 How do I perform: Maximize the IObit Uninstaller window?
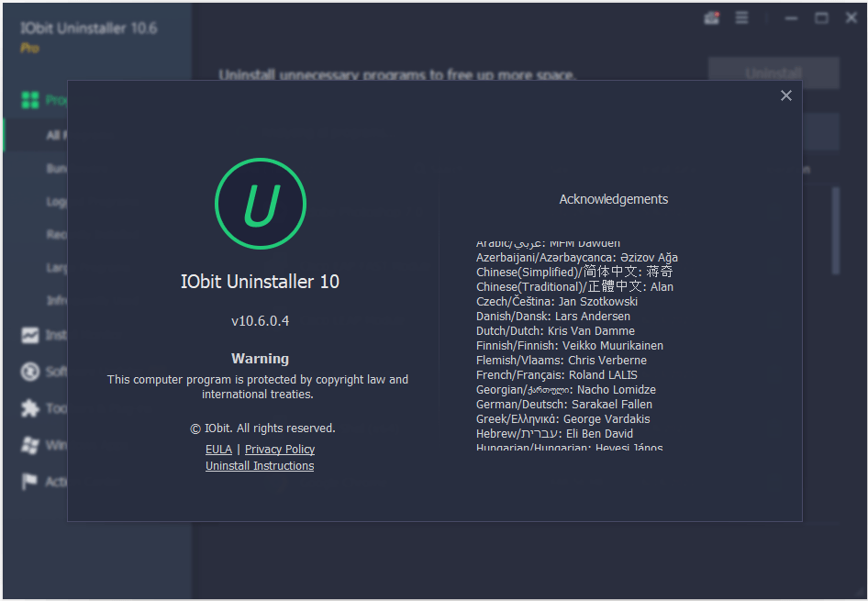point(821,18)
